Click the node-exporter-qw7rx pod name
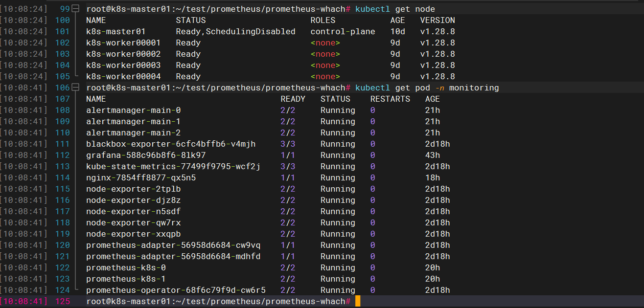Screen dimensions: 644x308 tap(133, 222)
